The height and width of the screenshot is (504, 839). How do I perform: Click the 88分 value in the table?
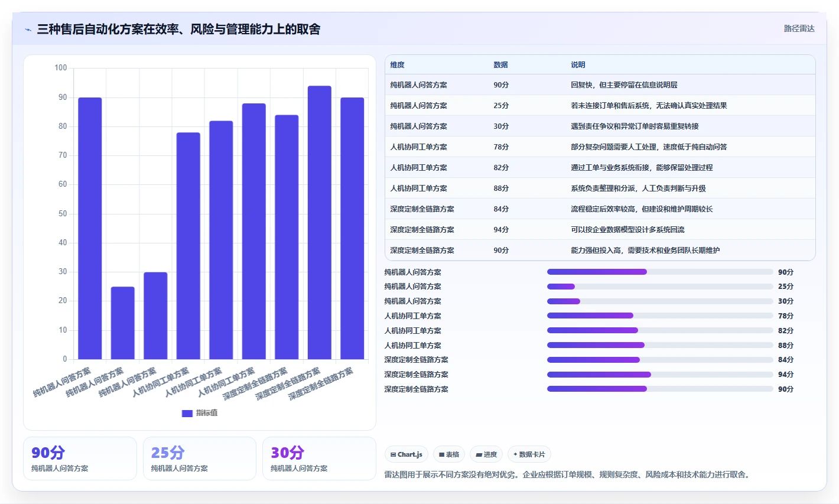coord(501,188)
